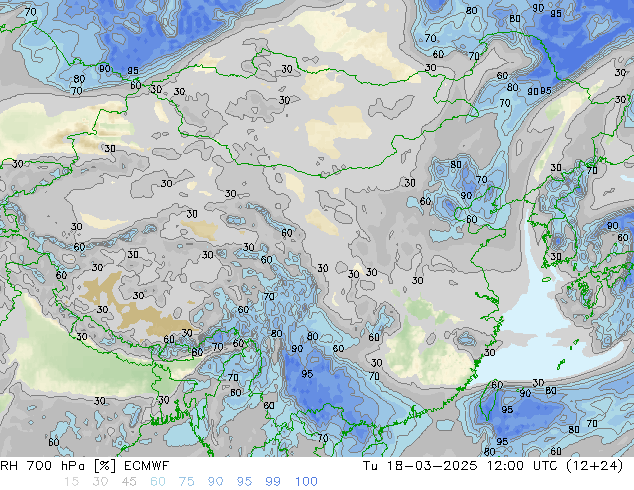Click the legend value 99
634x490 pixels.
coord(273,482)
